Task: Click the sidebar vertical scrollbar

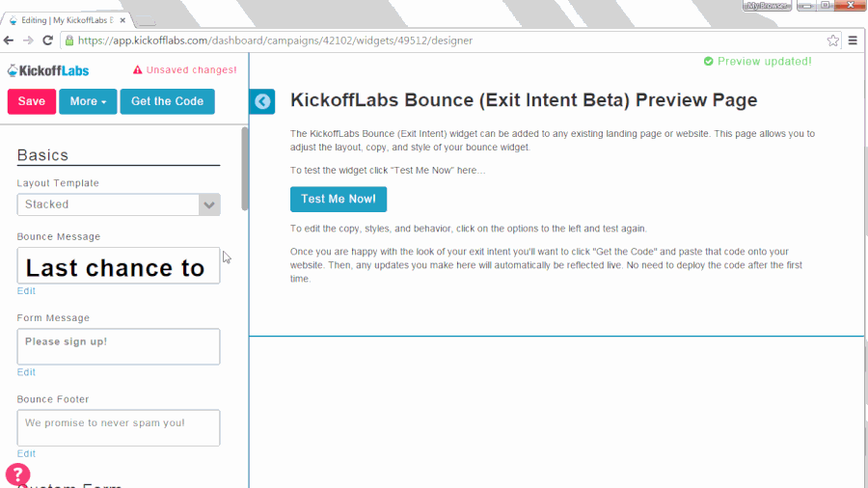Action: point(245,169)
